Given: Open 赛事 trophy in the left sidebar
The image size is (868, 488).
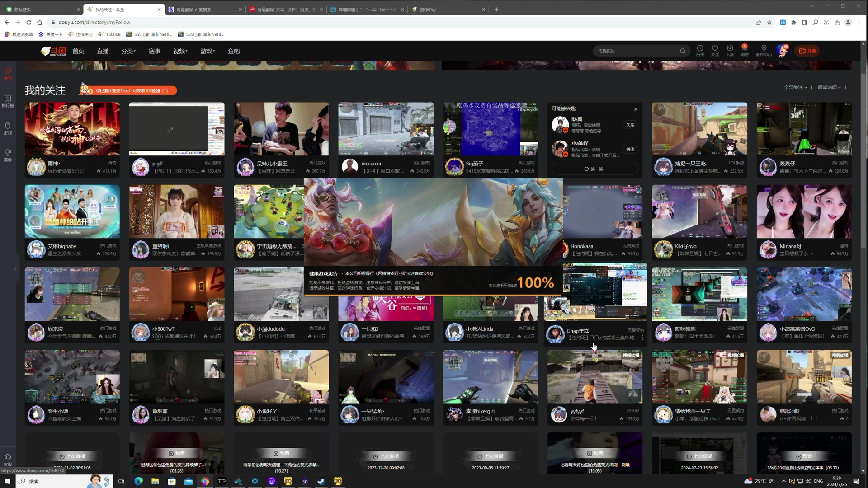Looking at the screenshot, I should pos(8,155).
